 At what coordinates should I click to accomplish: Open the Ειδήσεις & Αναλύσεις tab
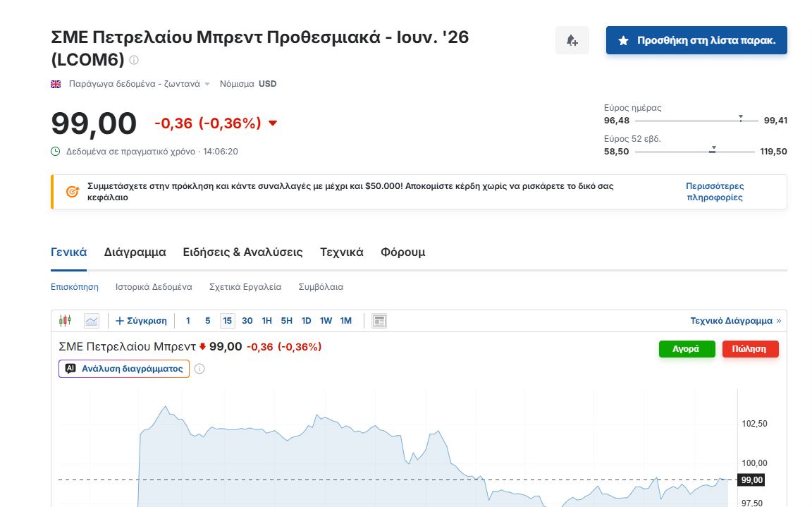242,252
